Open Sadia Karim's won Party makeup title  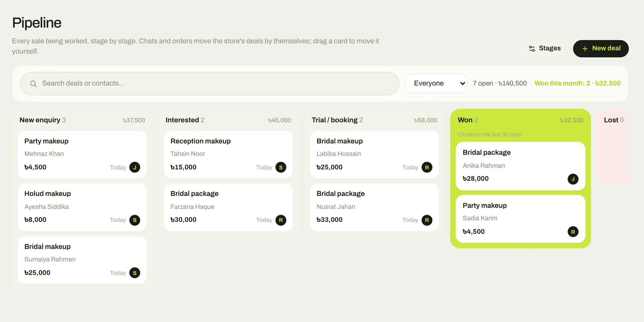485,205
